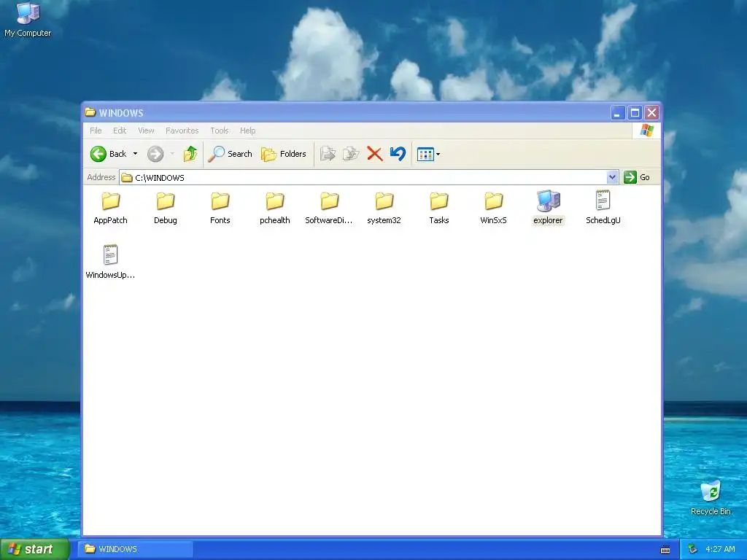
Task: Select the SoftwareDi... folder
Action: [329, 208]
